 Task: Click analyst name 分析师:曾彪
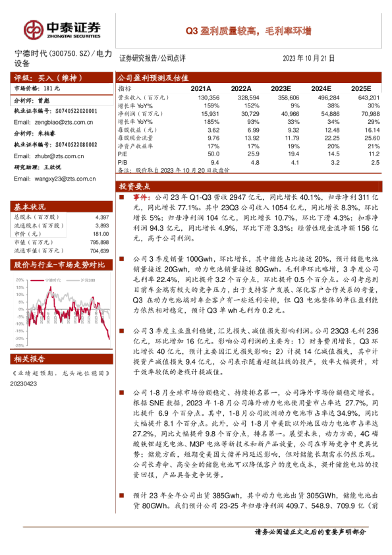[x=32, y=101]
